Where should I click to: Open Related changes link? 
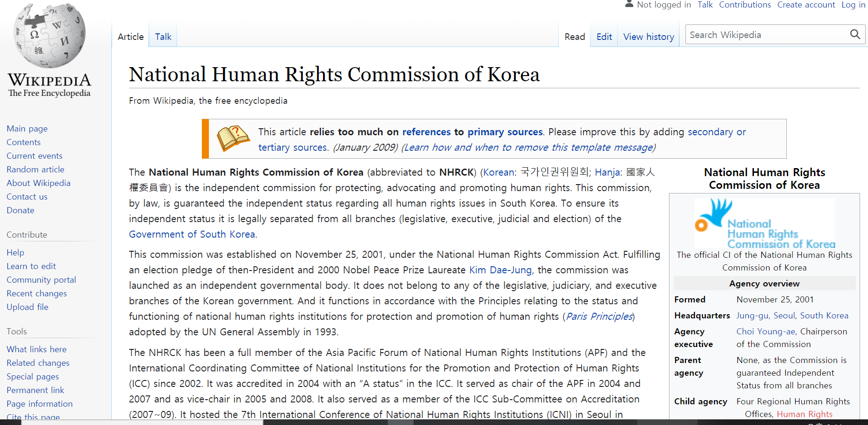(38, 363)
